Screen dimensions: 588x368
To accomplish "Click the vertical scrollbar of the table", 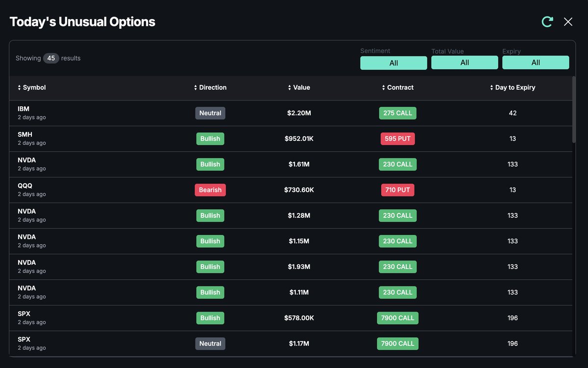I will coord(574,109).
